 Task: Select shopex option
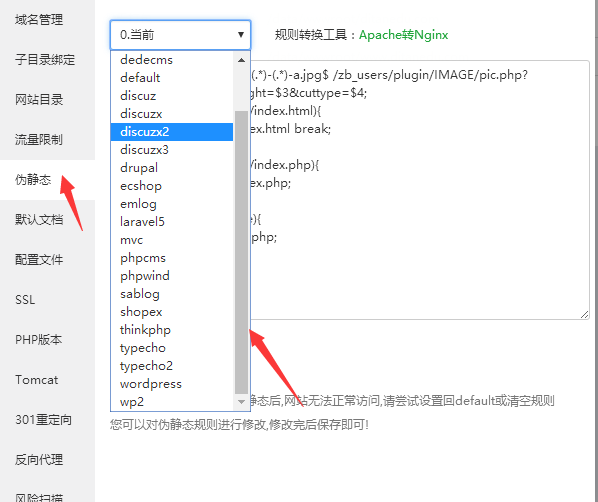click(172, 312)
